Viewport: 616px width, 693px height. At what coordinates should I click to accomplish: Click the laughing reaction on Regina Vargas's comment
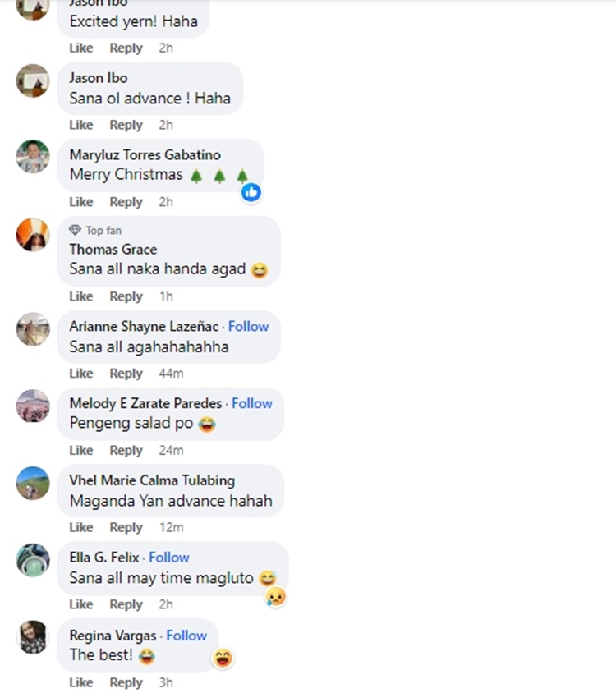(223, 658)
